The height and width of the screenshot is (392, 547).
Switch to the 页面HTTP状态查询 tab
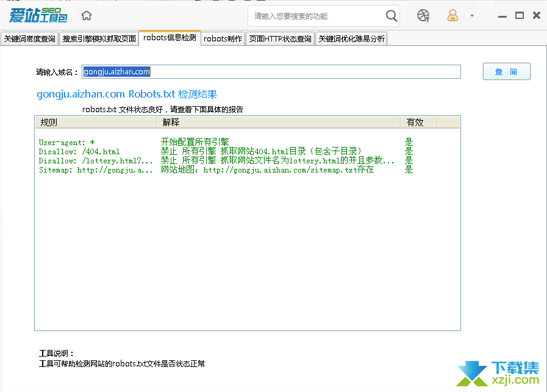click(280, 38)
